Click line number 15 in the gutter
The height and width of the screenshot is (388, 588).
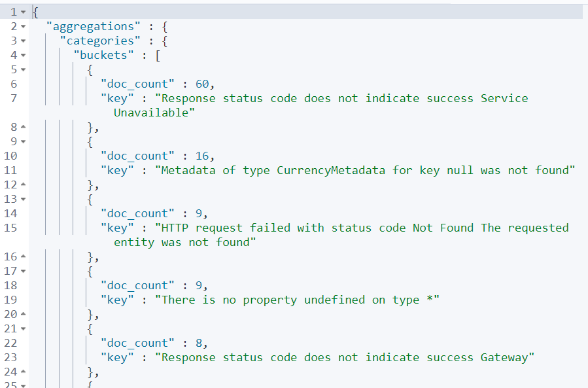pyautogui.click(x=10, y=228)
